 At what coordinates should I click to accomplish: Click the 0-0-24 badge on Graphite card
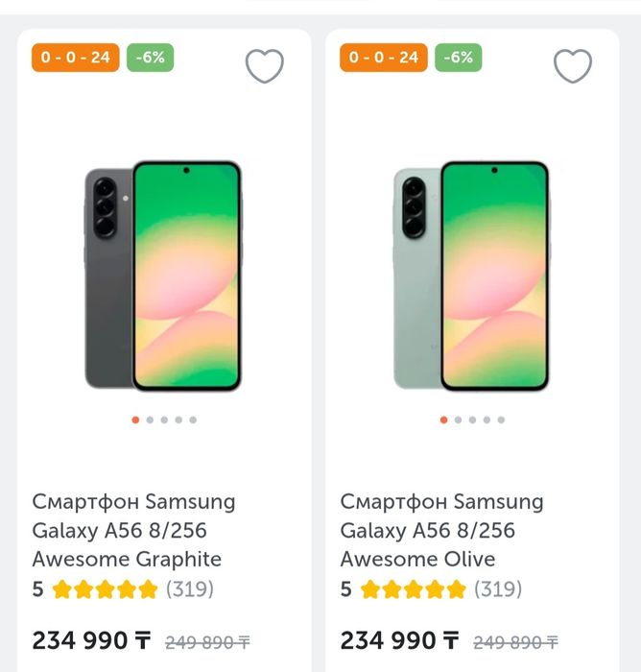76,58
